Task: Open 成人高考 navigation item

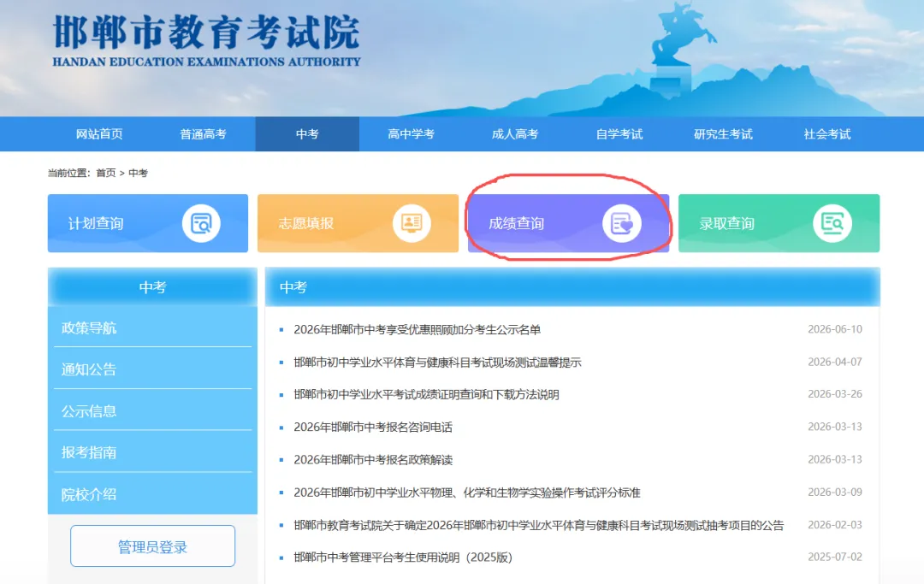Action: (515, 134)
